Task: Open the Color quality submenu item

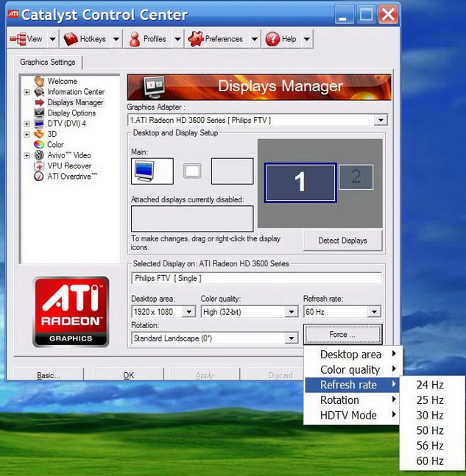Action: click(x=353, y=369)
